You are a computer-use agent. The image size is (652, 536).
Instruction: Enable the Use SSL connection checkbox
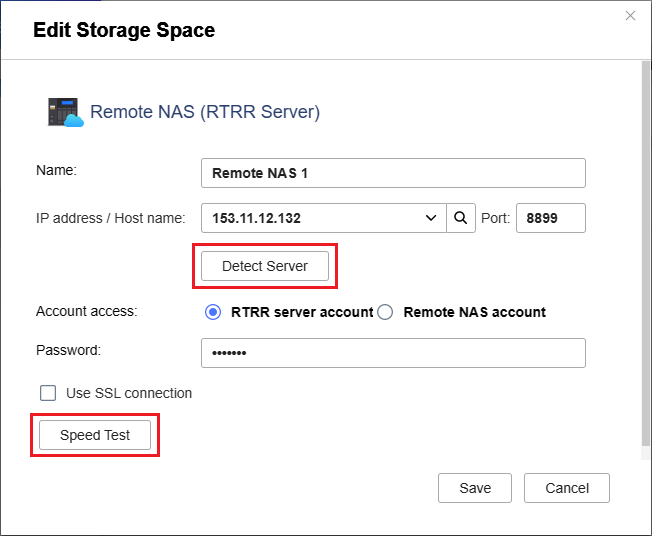(48, 393)
